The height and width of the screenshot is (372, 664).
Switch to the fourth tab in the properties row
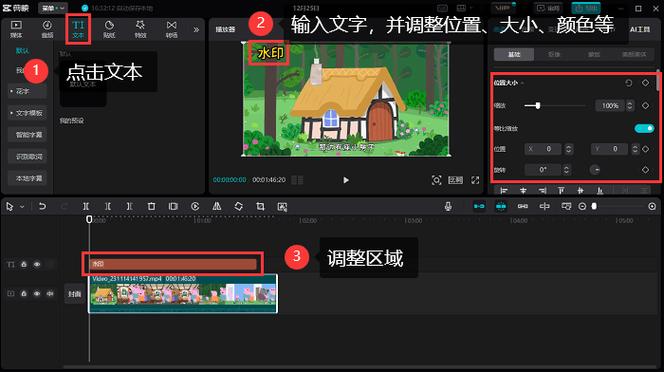coord(634,54)
